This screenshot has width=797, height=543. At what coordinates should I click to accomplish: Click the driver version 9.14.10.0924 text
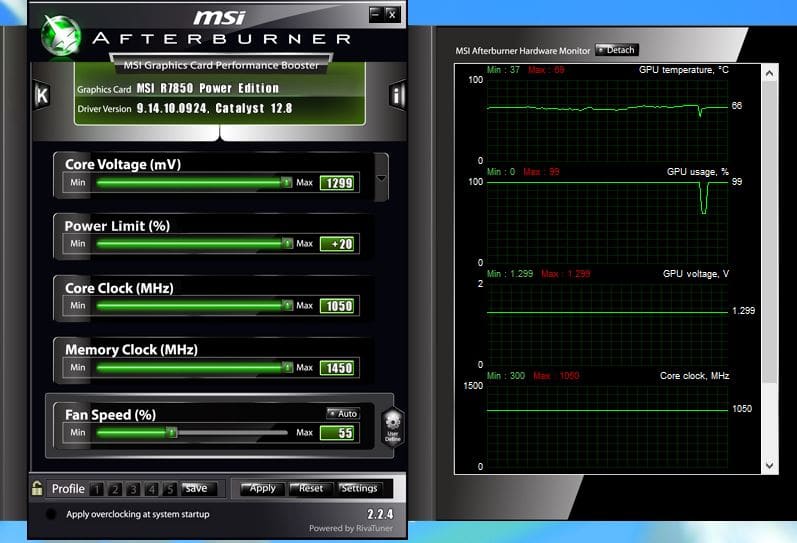(172, 108)
